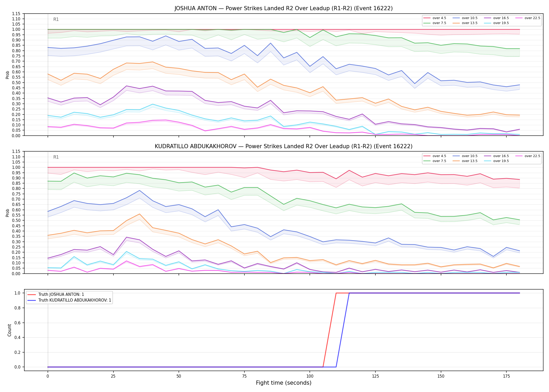Viewport: 549px width, 392px height.
Task: Click 'over 10.5' legend entry in top chart
Action: click(x=465, y=18)
